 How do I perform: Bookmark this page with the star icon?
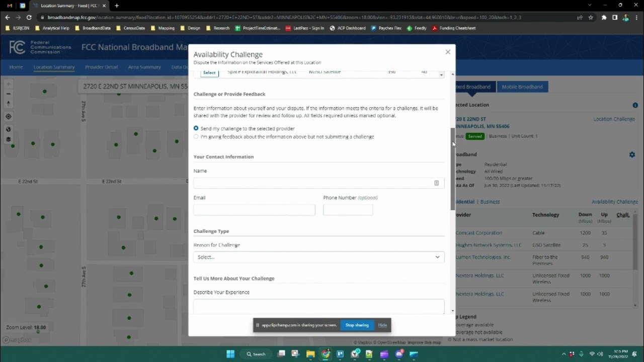pos(591,17)
